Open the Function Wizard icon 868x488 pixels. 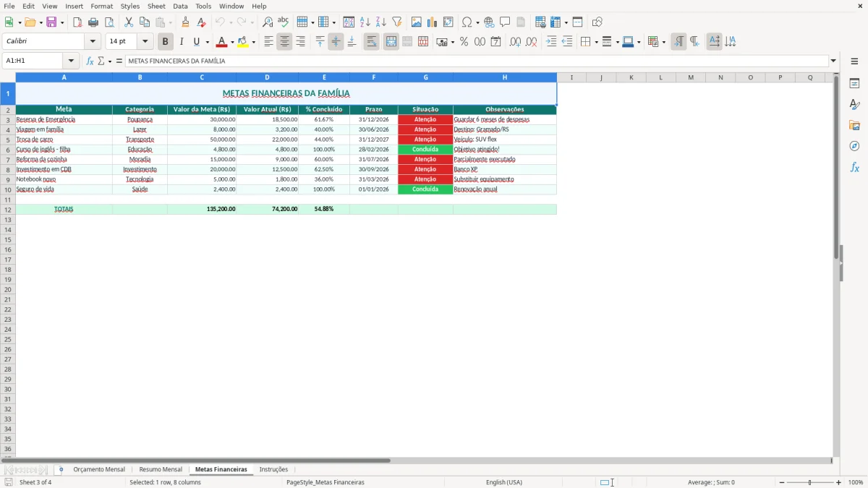point(90,61)
